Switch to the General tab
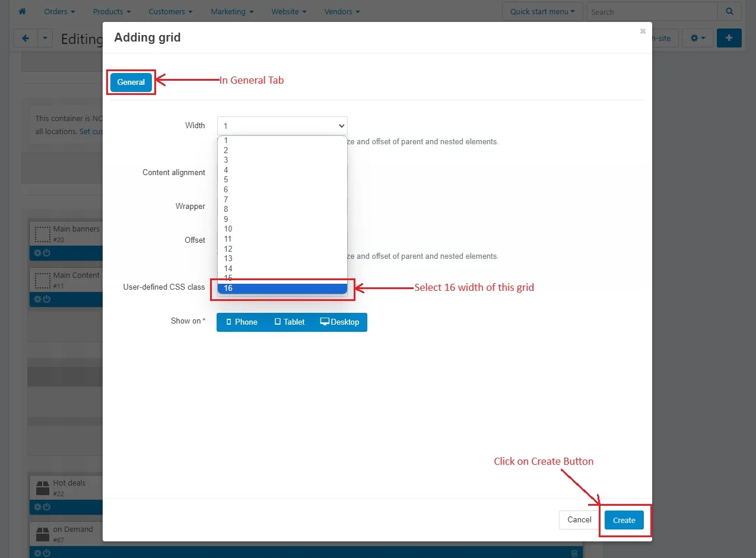The height and width of the screenshot is (558, 756). (131, 83)
